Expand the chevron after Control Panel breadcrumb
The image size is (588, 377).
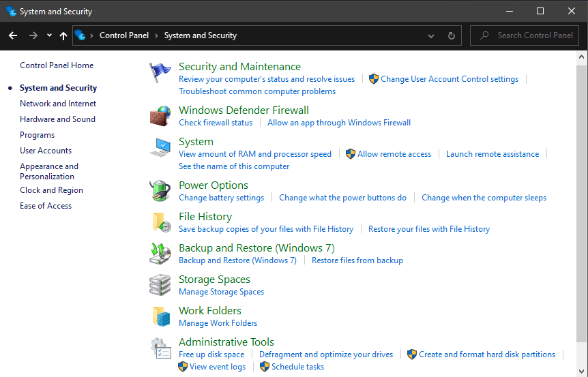(156, 35)
